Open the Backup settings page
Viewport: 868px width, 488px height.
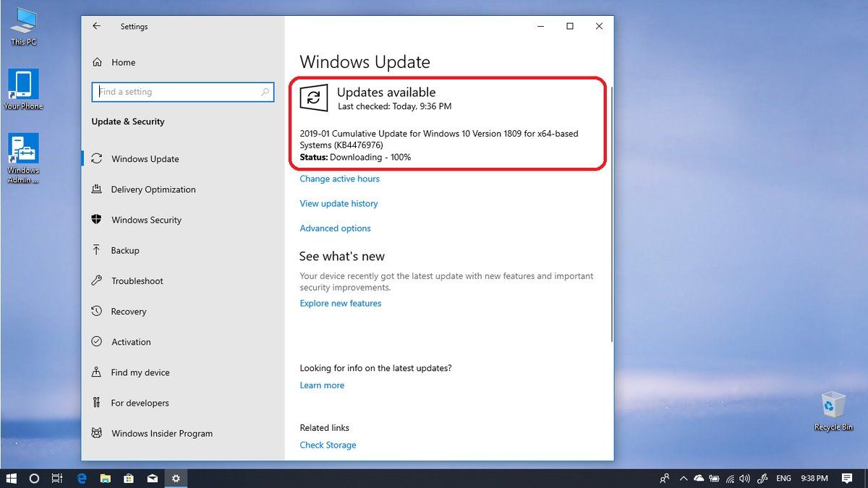pyautogui.click(x=124, y=250)
